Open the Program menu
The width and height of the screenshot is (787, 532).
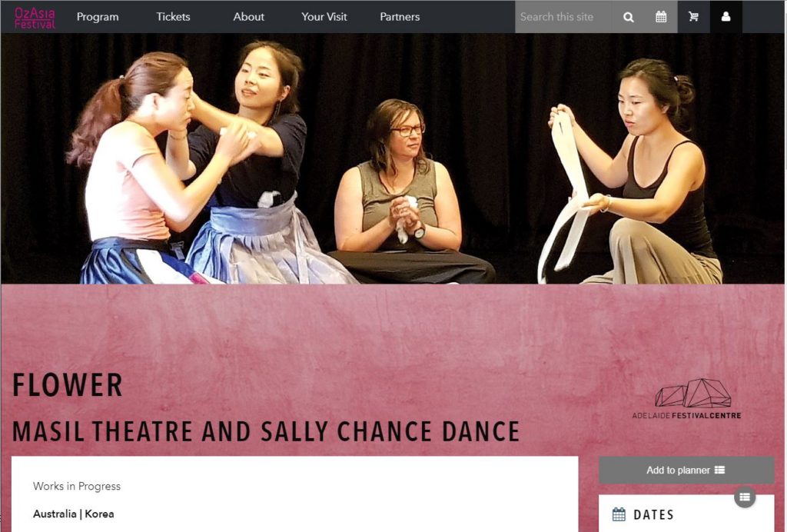coord(98,17)
